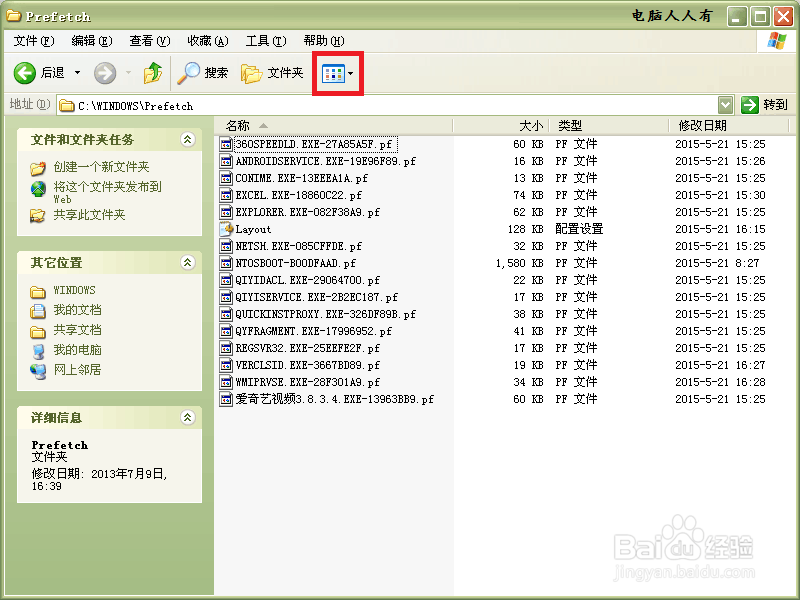Screen dimensions: 800x600
Task: Click the green Back arrow icon
Action: (x=24, y=73)
